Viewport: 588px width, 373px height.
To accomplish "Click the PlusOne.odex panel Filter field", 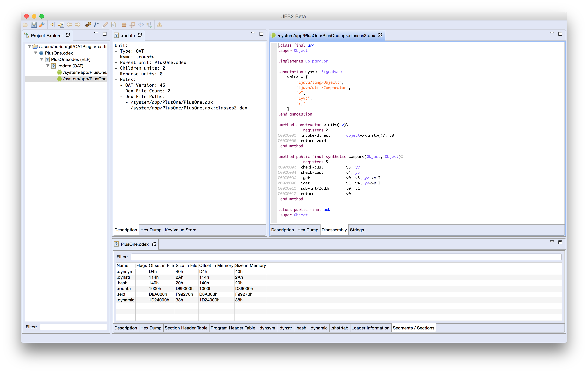I will pos(346,257).
